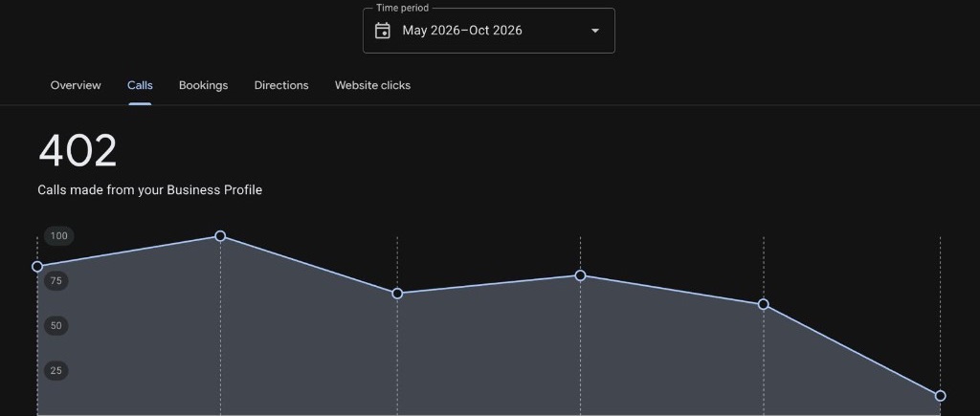The image size is (980, 416).
Task: Click the third chart data point
Action: click(x=397, y=294)
